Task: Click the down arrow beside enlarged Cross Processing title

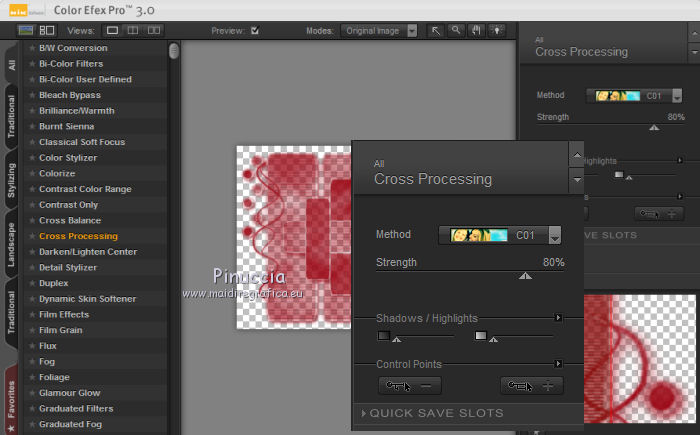Action: pyautogui.click(x=577, y=180)
